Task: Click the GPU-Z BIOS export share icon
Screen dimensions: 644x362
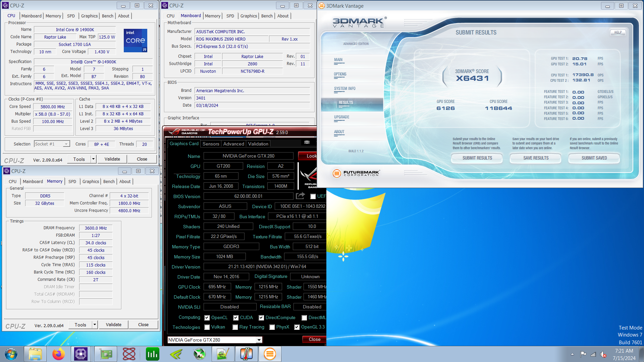Action: [x=300, y=196]
